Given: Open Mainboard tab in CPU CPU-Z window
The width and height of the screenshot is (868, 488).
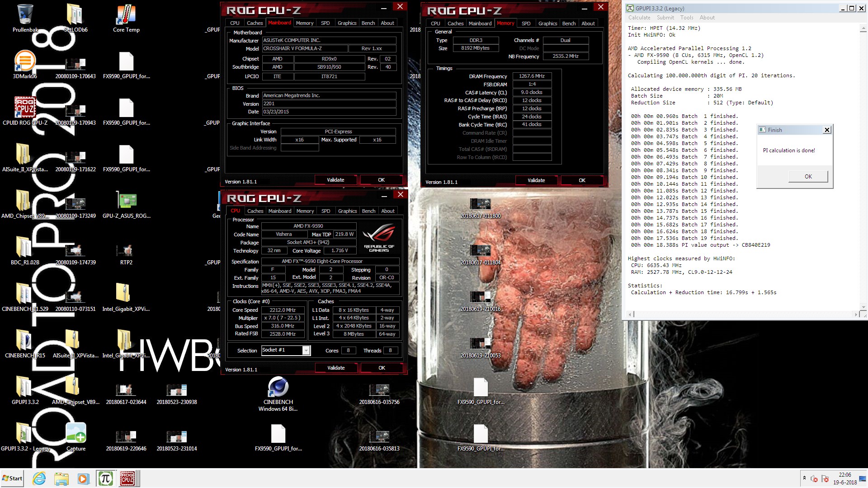Looking at the screenshot, I should (x=280, y=211).
